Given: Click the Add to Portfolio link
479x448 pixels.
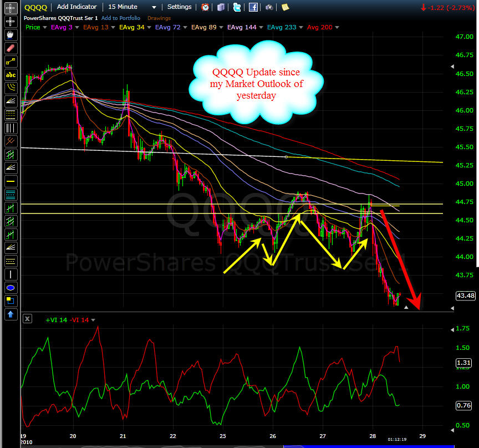Looking at the screenshot, I should pos(121,18).
